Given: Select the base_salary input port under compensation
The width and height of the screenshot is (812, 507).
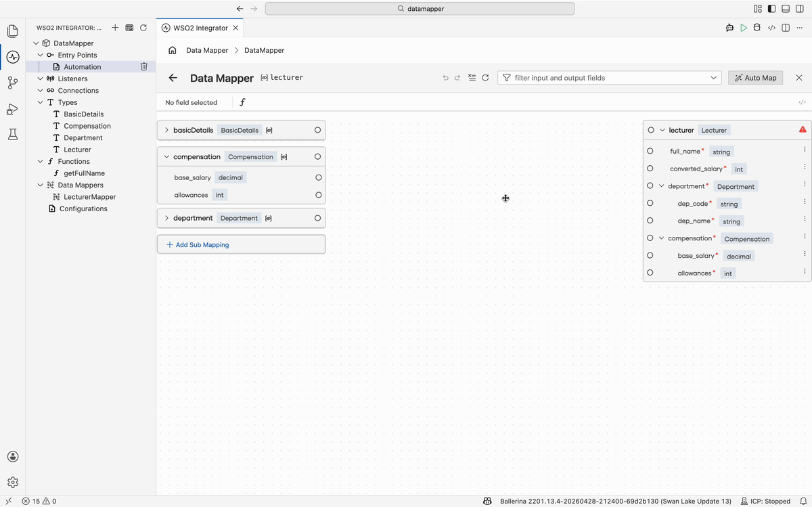Looking at the screenshot, I should coord(318,177).
